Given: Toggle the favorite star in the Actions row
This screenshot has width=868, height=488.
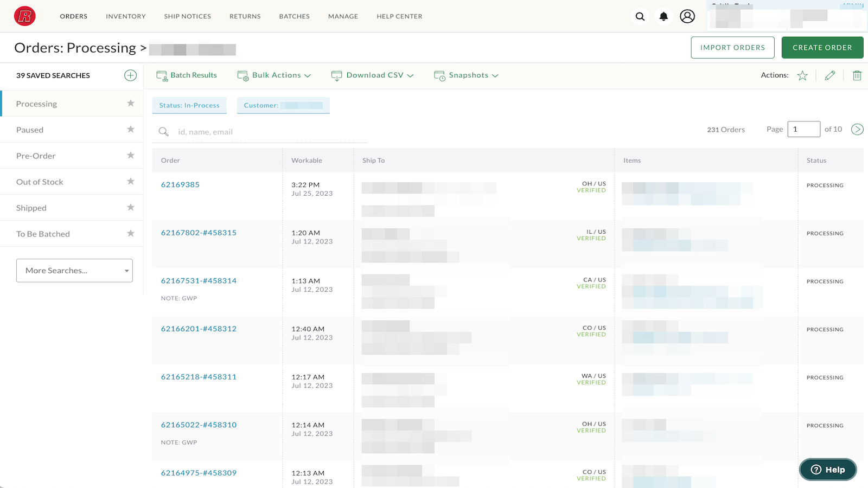Looking at the screenshot, I should [802, 75].
